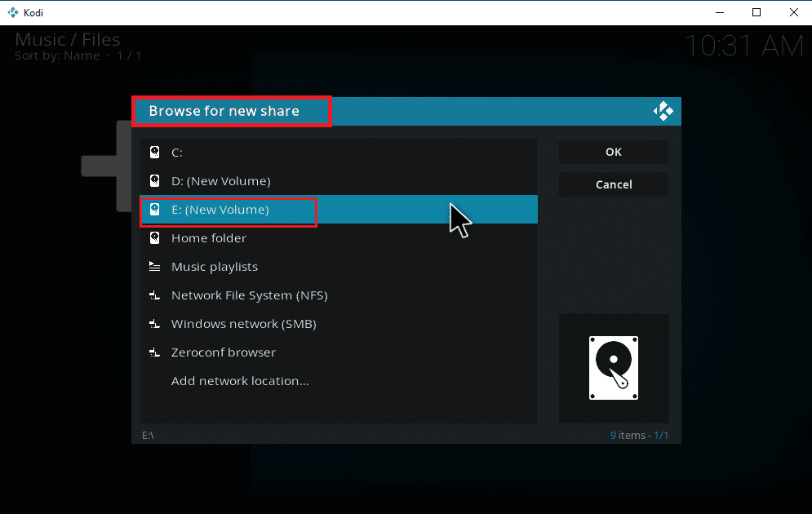Confirm the share with OK
Image resolution: width=812 pixels, height=514 pixels.
(613, 152)
